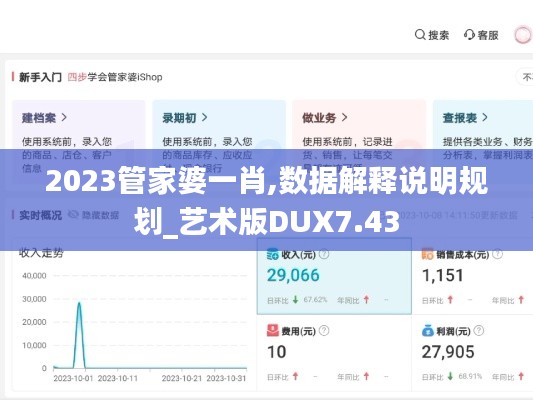Click the red up arrow in 费用 年同比
The image size is (533, 400).
[366, 376]
